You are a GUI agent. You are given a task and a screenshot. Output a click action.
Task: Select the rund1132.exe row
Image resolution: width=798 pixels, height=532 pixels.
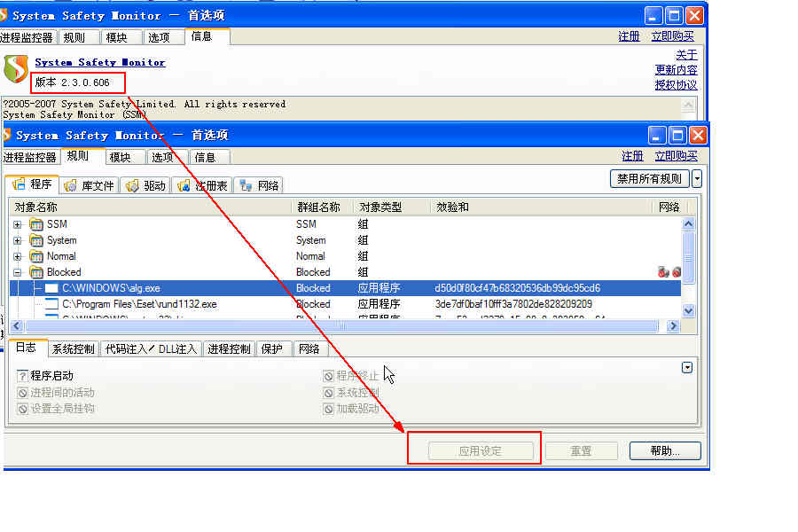tap(346, 304)
